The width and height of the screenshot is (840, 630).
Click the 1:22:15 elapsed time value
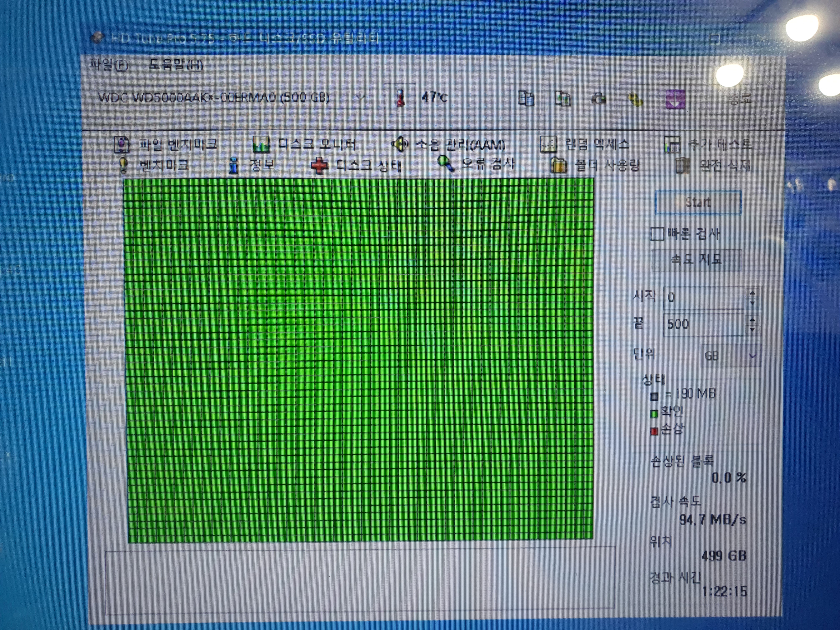click(725, 591)
